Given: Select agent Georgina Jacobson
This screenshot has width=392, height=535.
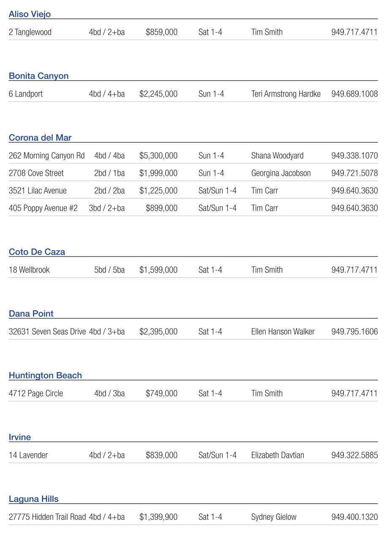Looking at the screenshot, I should tap(281, 173).
